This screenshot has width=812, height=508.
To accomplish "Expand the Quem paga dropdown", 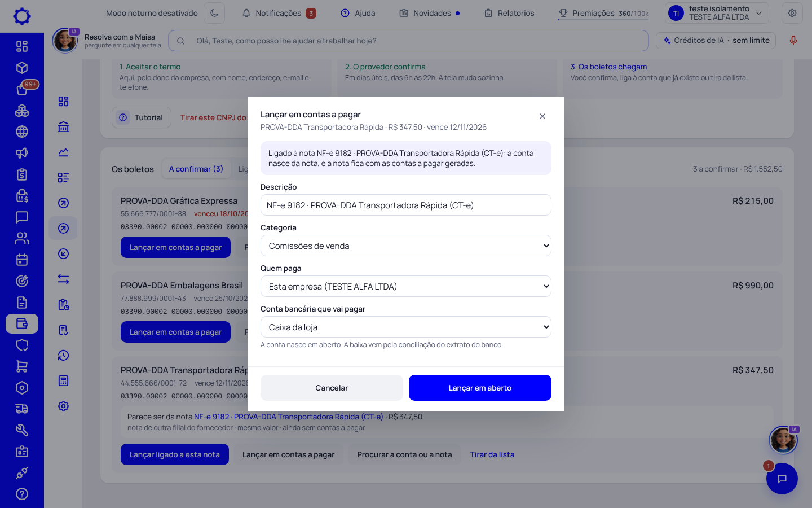I will pyautogui.click(x=406, y=286).
